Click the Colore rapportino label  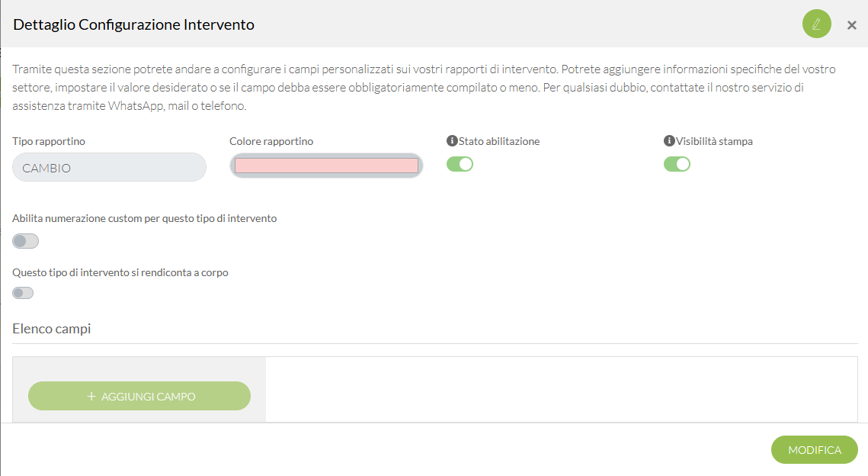(x=271, y=141)
